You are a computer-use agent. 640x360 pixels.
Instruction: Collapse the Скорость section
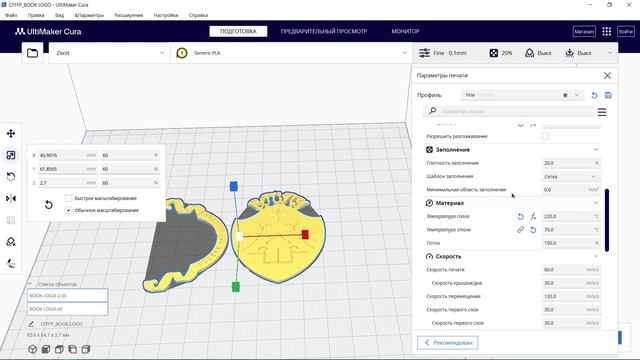(596, 256)
